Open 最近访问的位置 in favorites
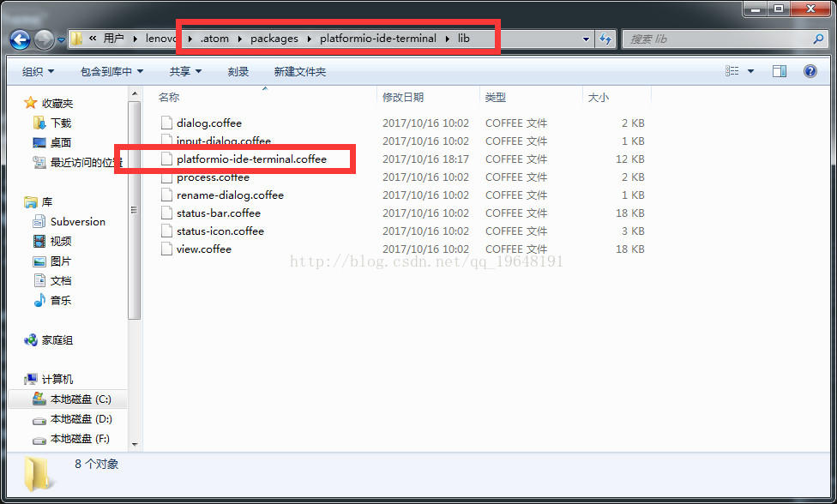The height and width of the screenshot is (504, 837). click(78, 163)
